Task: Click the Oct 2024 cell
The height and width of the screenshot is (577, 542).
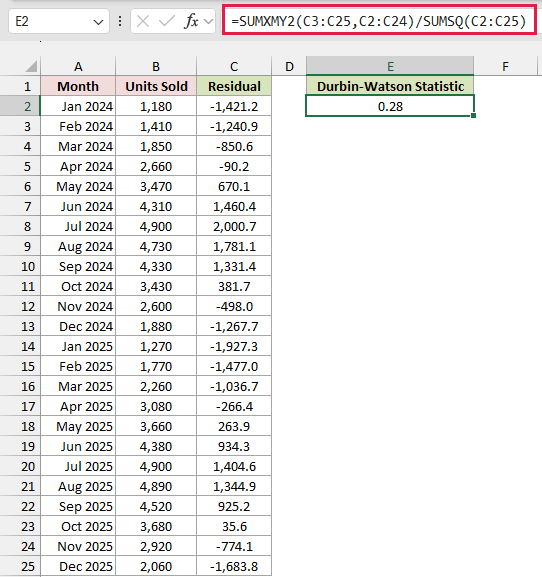Action: [x=78, y=286]
